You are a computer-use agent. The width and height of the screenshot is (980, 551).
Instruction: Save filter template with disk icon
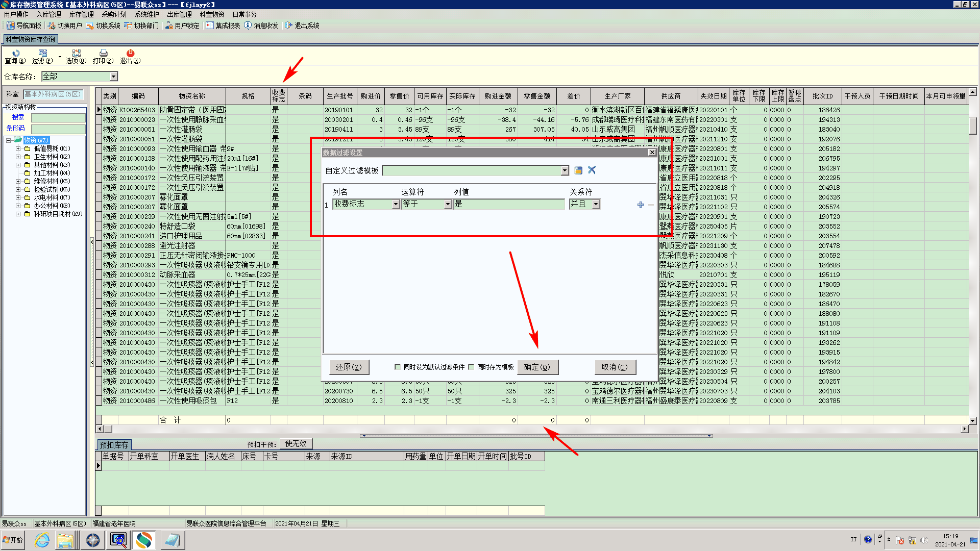click(x=578, y=170)
